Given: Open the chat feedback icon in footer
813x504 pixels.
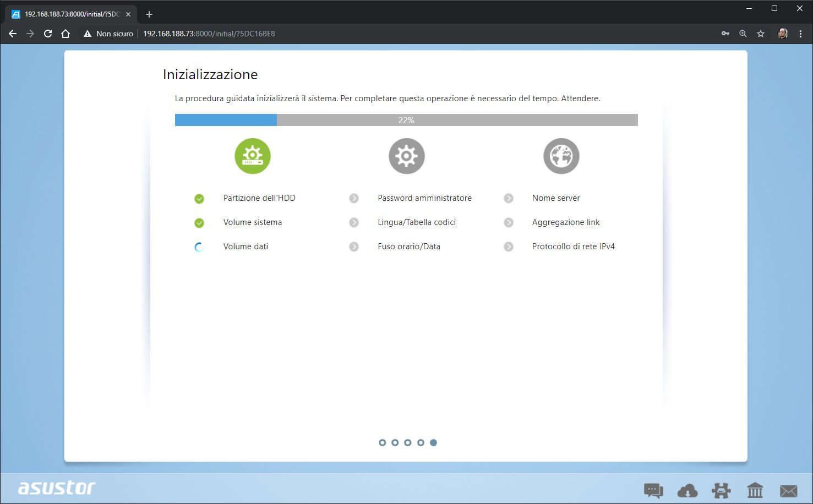Looking at the screenshot, I should pyautogui.click(x=653, y=490).
